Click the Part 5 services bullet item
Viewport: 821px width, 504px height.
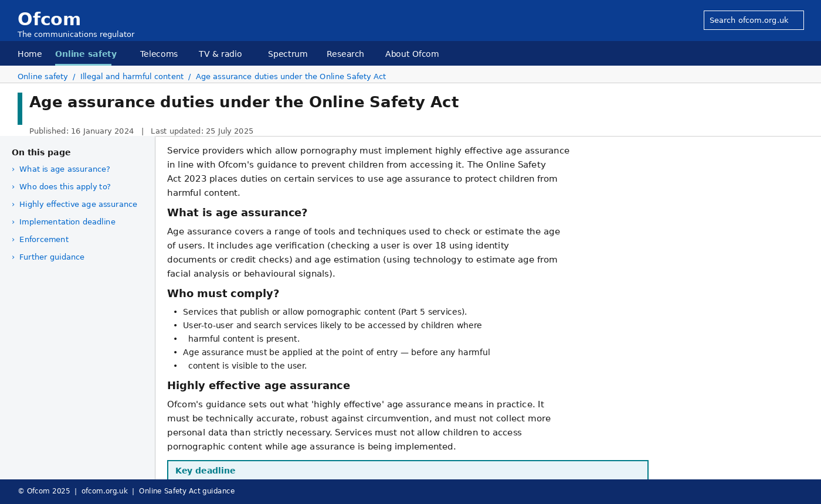pos(325,312)
